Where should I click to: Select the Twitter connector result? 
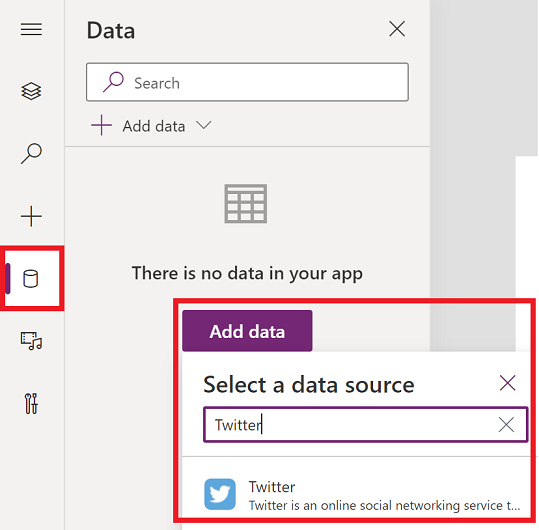pyautogui.click(x=362, y=495)
